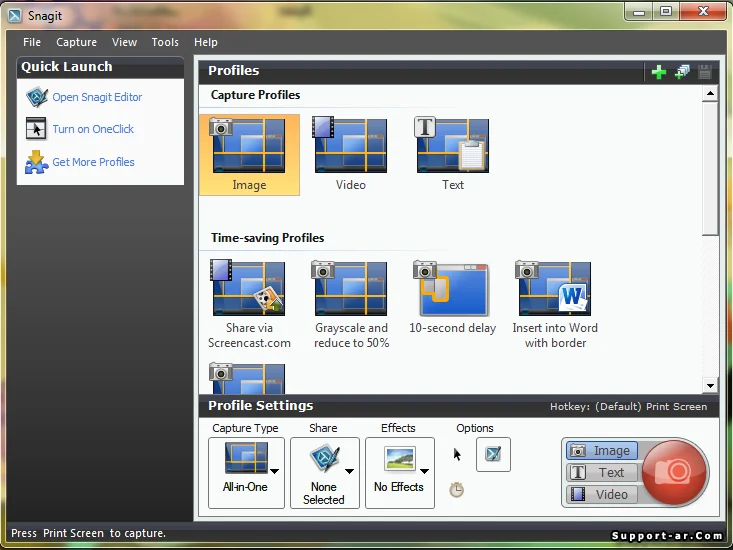Viewport: 733px width, 550px height.
Task: Open the Tools menu
Action: (165, 42)
